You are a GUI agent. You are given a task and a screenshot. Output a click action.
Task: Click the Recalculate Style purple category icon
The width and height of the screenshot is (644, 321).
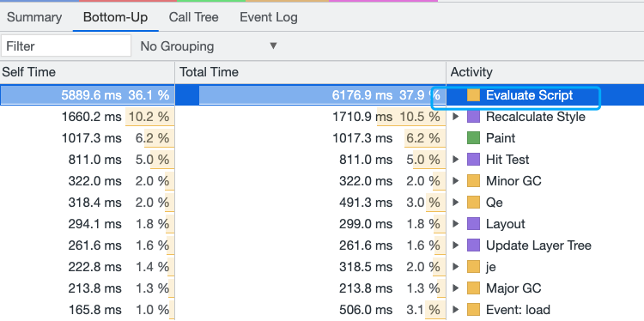pyautogui.click(x=473, y=117)
